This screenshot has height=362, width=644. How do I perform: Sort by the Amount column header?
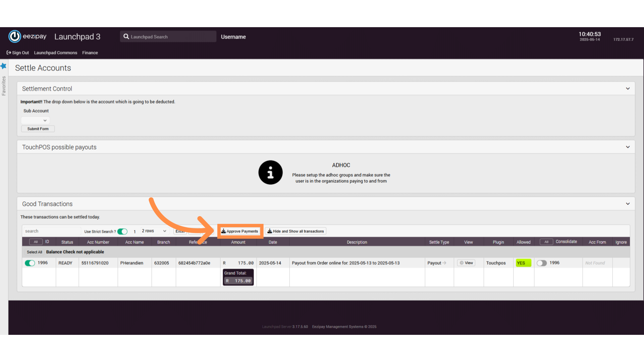[x=238, y=242]
